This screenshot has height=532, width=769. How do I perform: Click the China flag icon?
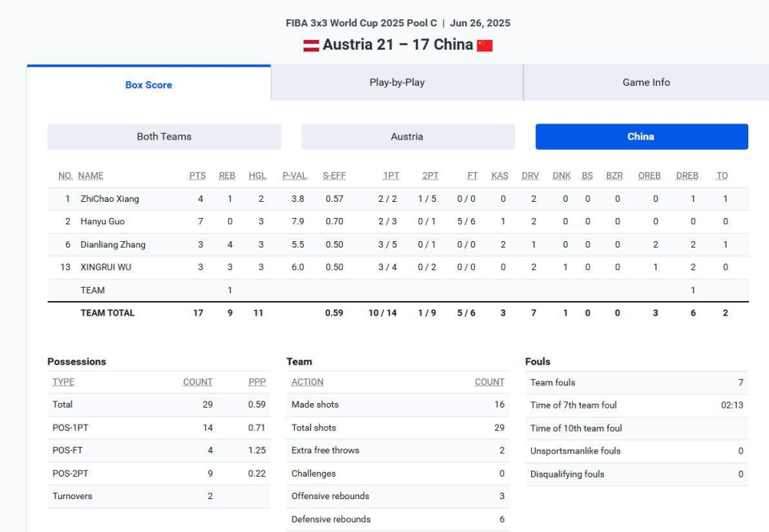pos(485,46)
